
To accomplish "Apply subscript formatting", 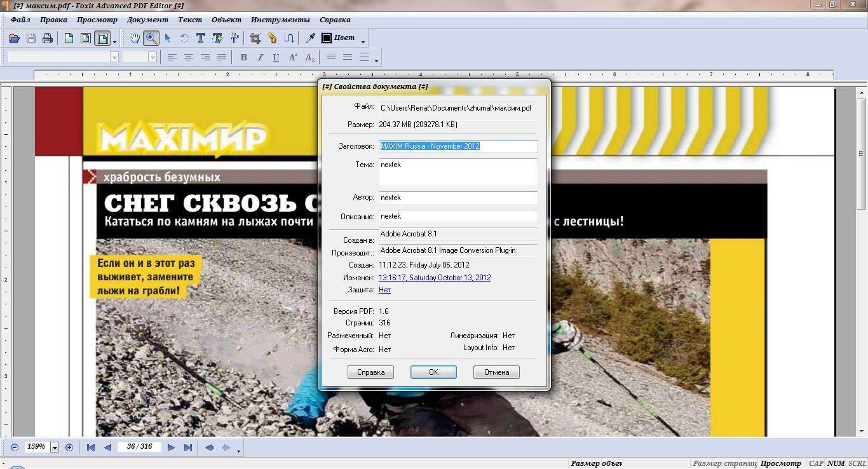I will pos(309,57).
